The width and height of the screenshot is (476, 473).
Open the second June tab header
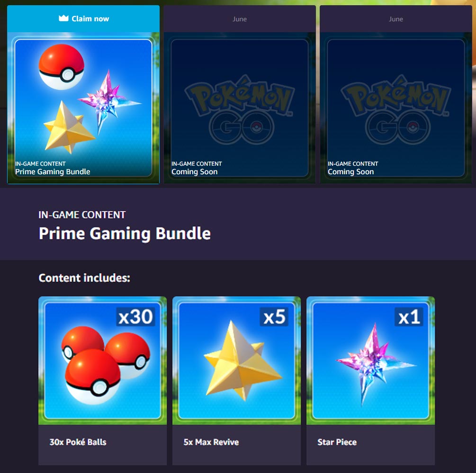click(396, 19)
